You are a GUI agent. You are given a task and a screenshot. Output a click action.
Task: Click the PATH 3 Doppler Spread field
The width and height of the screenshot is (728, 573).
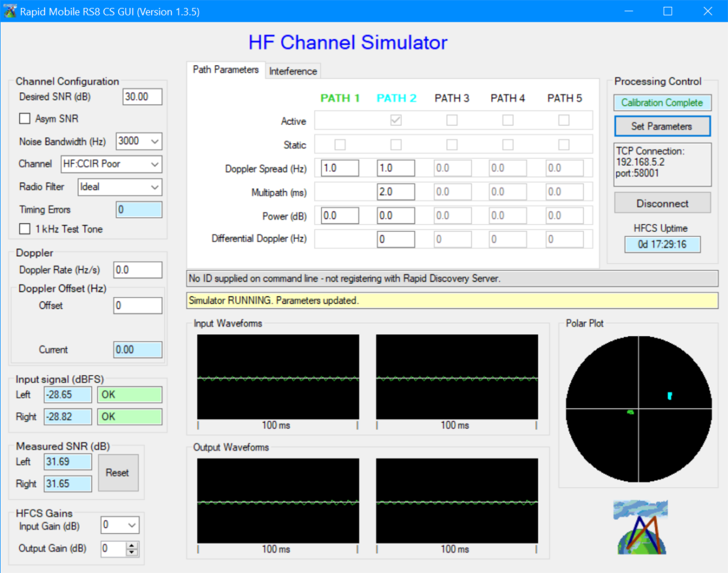tap(452, 168)
